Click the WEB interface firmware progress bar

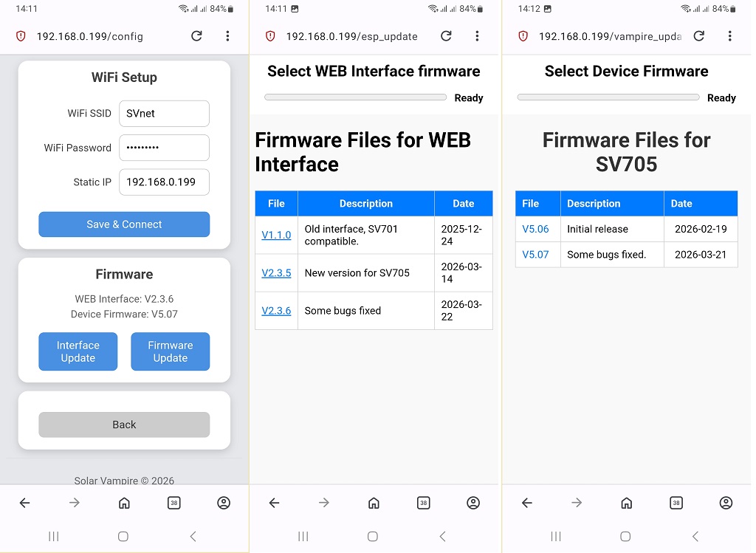pos(355,97)
